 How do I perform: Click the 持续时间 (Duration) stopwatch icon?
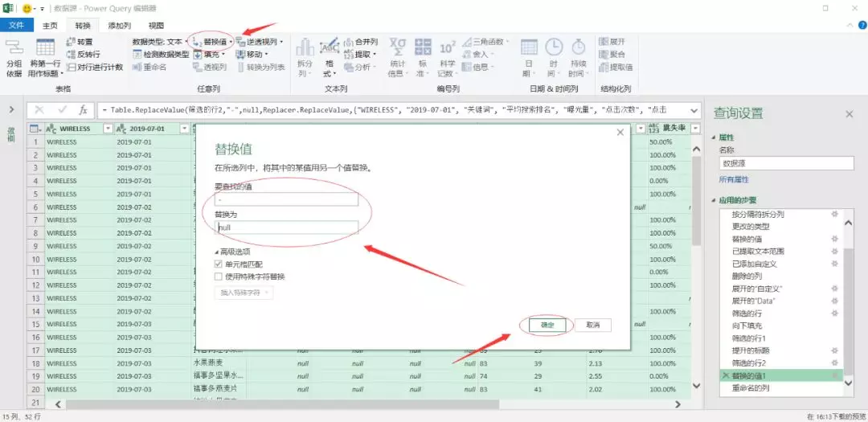(x=579, y=47)
